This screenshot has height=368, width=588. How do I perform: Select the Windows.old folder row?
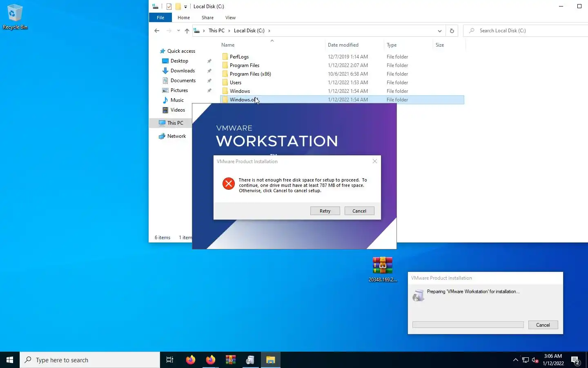pyautogui.click(x=342, y=100)
